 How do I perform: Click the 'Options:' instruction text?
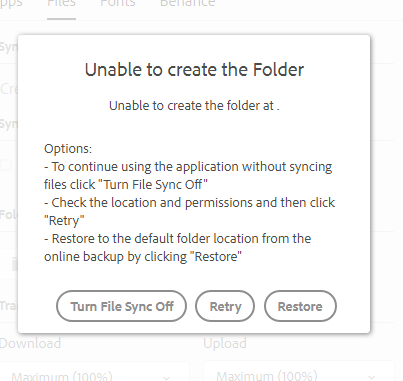[x=68, y=149]
